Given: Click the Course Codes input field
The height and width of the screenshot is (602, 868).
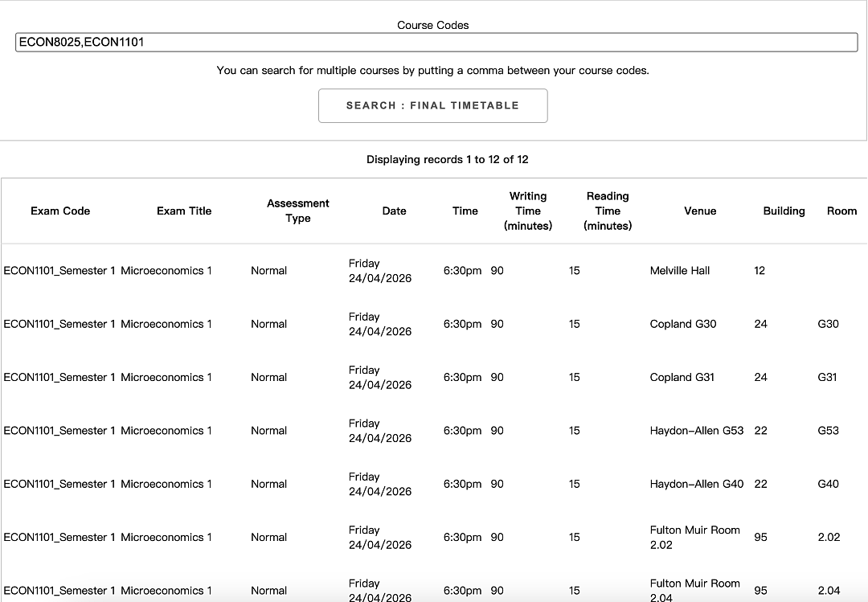Looking at the screenshot, I should (436, 42).
